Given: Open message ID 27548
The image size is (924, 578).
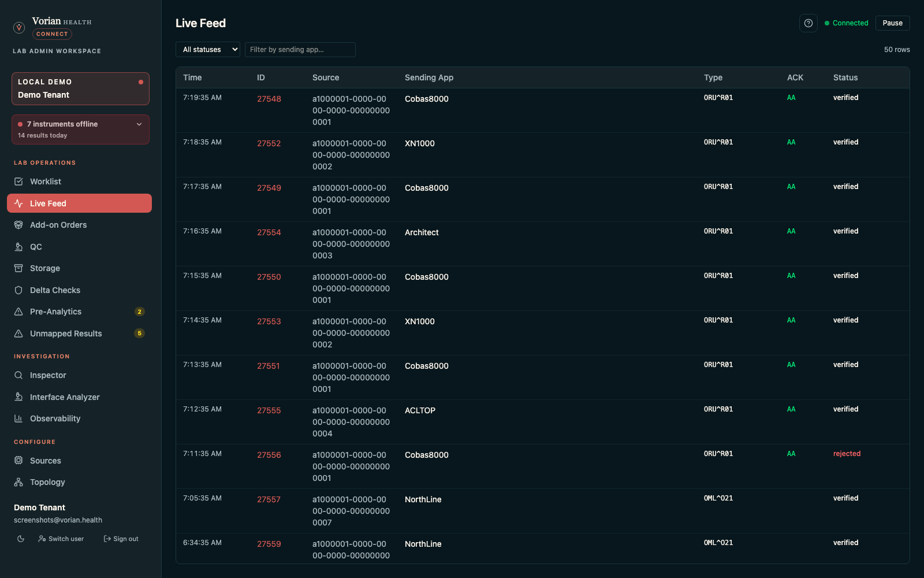Looking at the screenshot, I should click(269, 99).
